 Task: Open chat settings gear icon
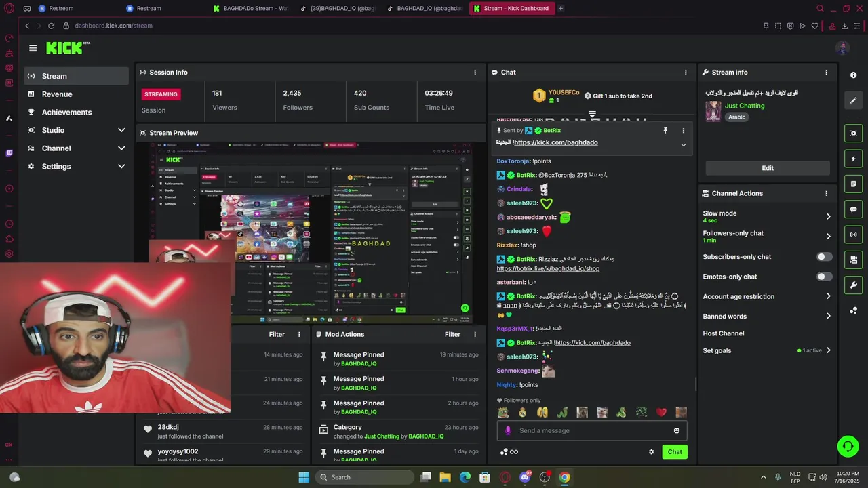click(x=651, y=452)
